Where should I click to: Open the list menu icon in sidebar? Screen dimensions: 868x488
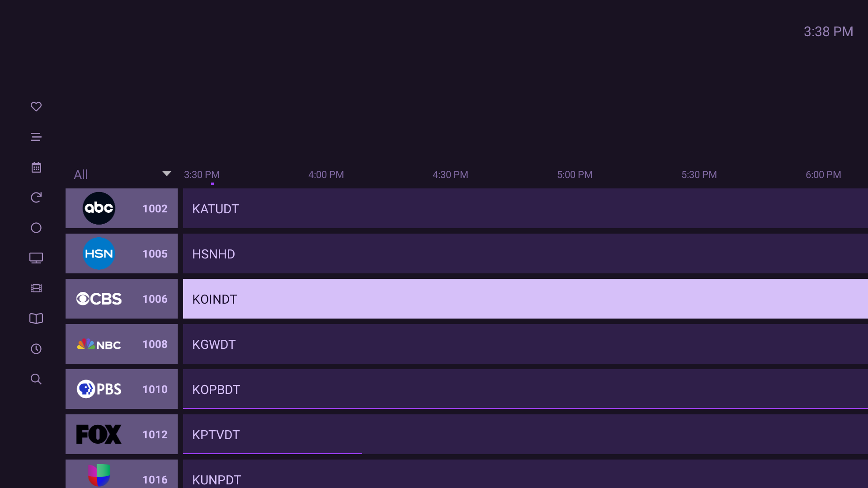pyautogui.click(x=36, y=137)
